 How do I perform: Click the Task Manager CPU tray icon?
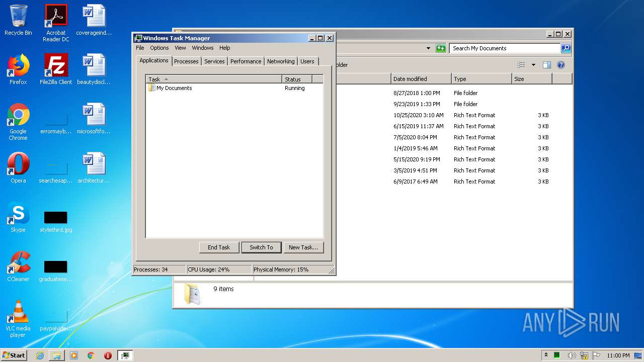[x=557, y=355]
